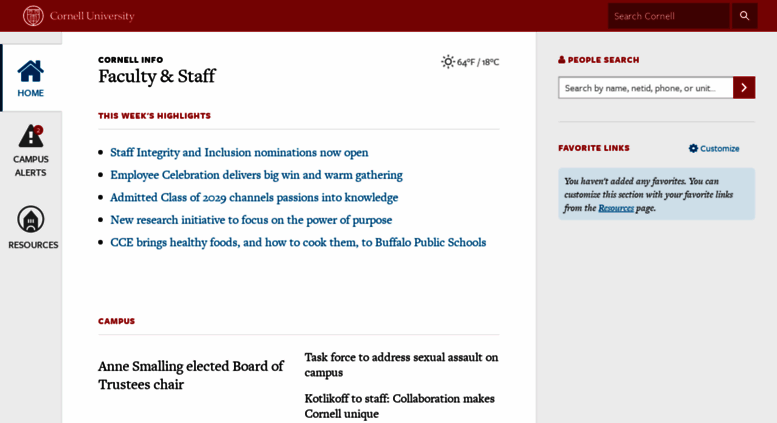Open CCE Buffalo Public Schools article
The width and height of the screenshot is (777, 423).
coord(298,242)
